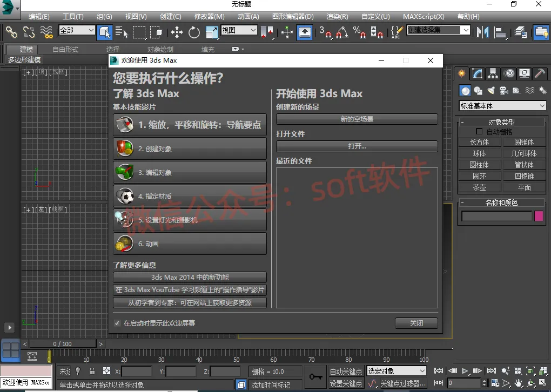The width and height of the screenshot is (551, 392).
Task: Select the Move tool
Action: (x=177, y=32)
